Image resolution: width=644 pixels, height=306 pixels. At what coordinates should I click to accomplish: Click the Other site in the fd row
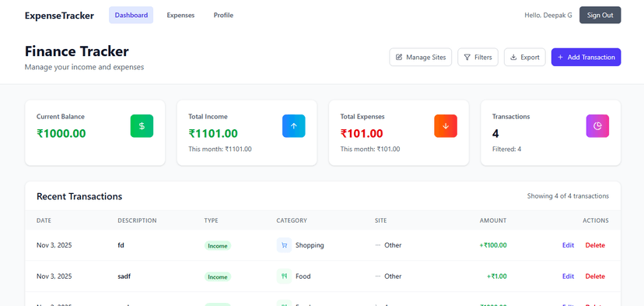[x=393, y=245]
